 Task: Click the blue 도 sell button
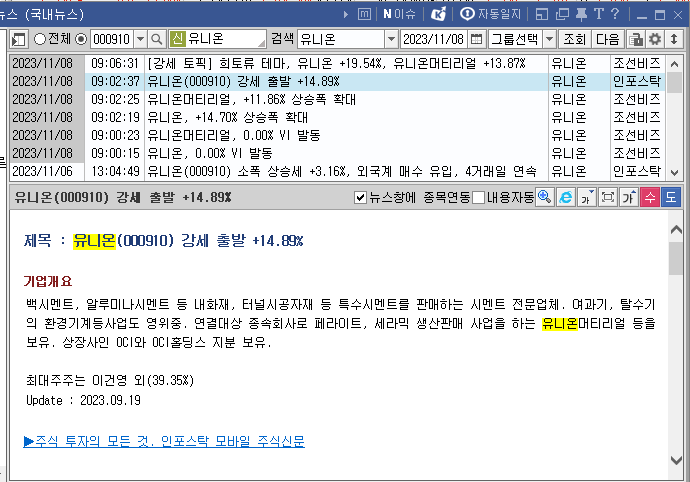(671, 197)
